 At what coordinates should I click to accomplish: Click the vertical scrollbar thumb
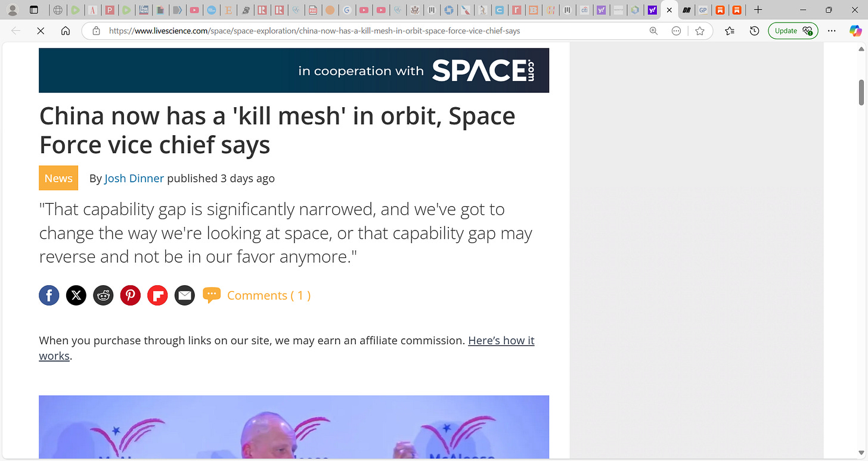pos(861,92)
